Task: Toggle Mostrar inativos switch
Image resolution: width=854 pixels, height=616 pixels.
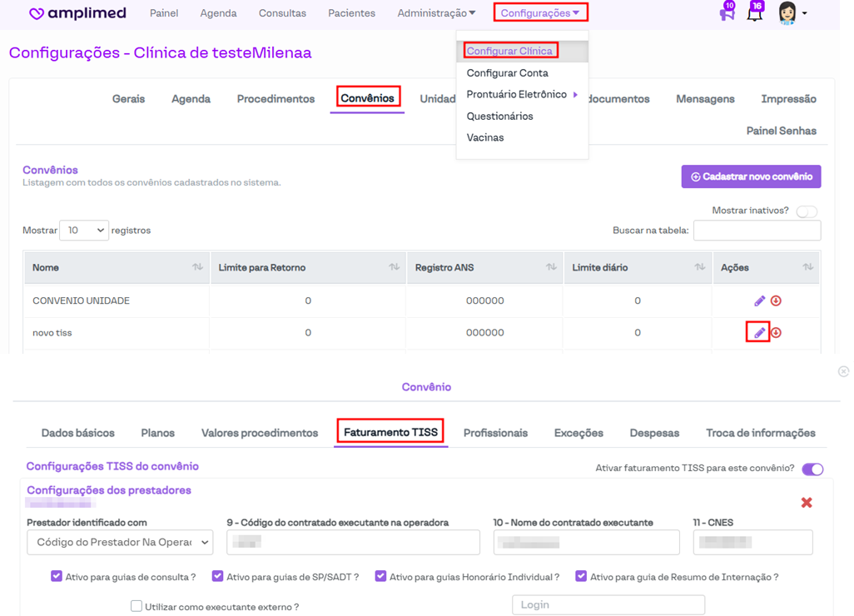Action: click(806, 211)
